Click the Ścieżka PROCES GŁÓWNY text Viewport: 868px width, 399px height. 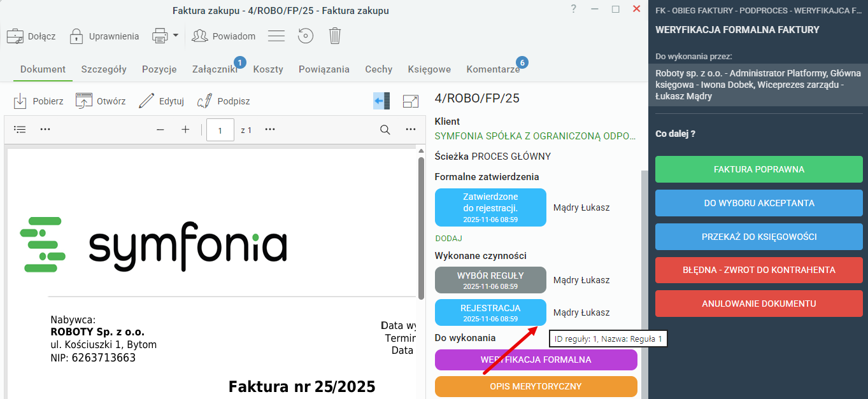[x=493, y=157]
